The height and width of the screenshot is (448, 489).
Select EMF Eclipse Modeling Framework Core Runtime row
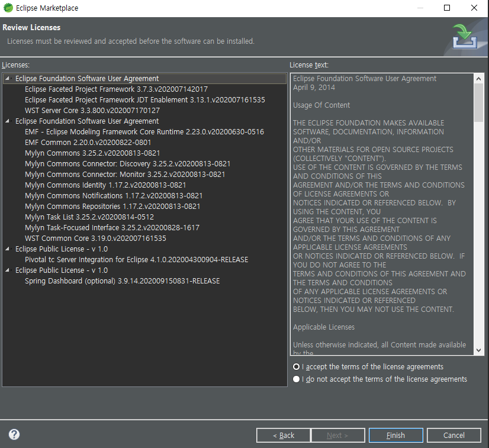click(144, 131)
